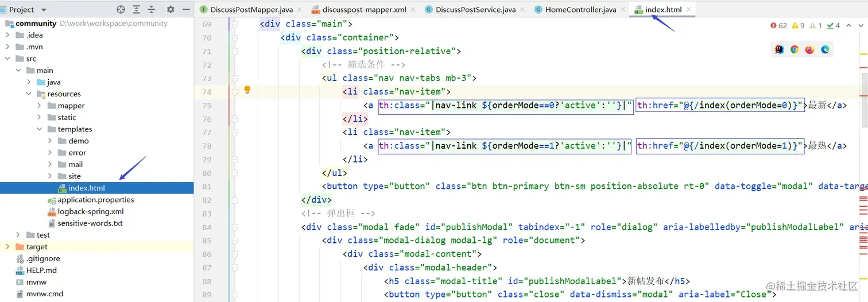Fold code block at line 69 gutter
868x302 pixels.
(x=235, y=24)
